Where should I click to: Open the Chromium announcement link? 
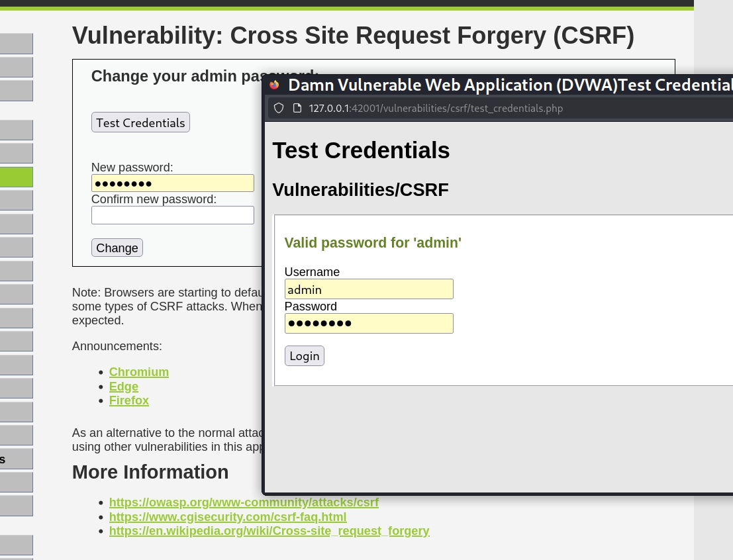pos(139,372)
